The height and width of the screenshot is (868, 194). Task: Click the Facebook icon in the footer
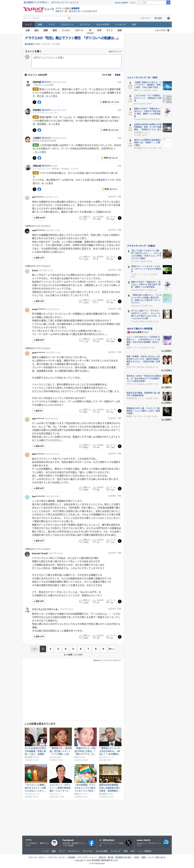pyautogui.click(x=91, y=843)
